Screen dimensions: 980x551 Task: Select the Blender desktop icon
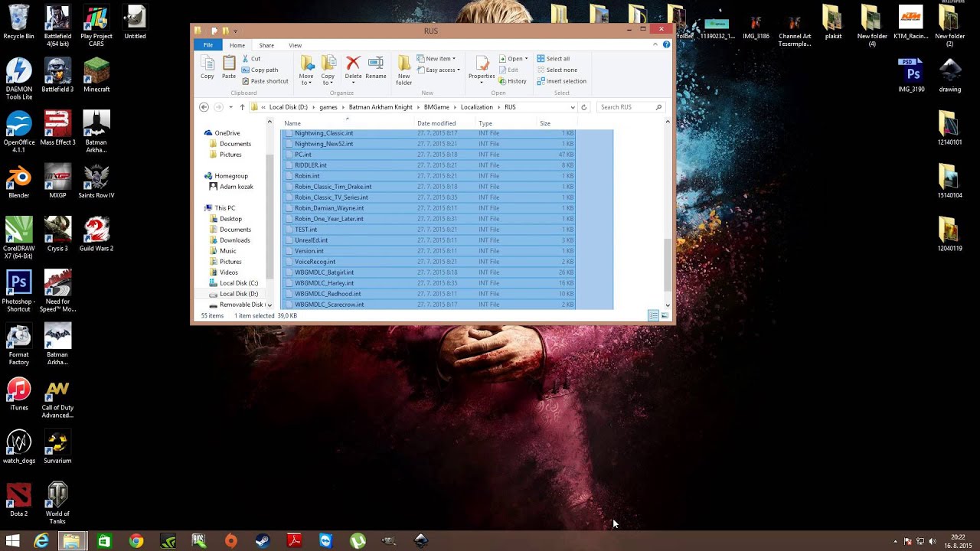[x=19, y=182]
